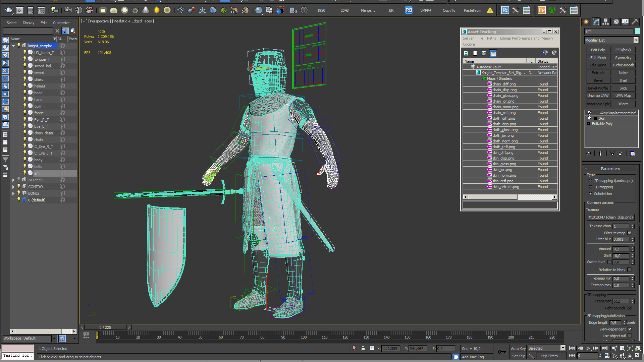Image resolution: width=644 pixels, height=362 pixels.
Task: Open the Modifier List dropdown
Action: click(636, 40)
